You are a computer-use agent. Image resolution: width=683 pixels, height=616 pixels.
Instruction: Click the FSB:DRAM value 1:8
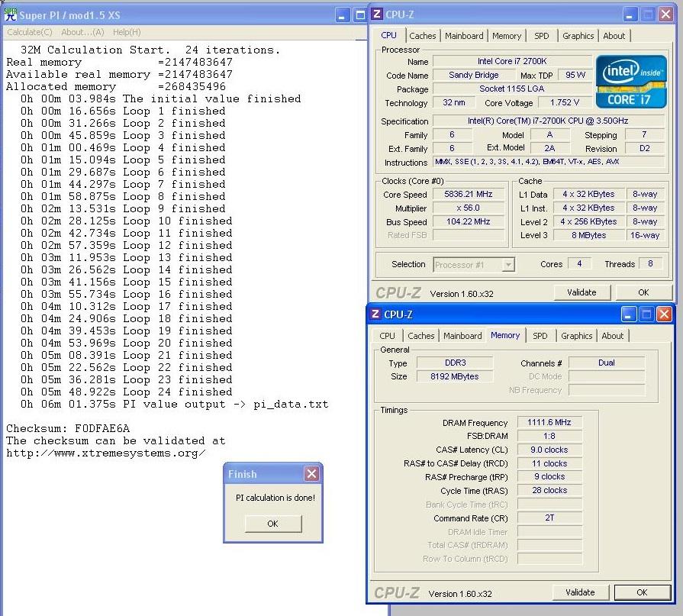(x=549, y=436)
